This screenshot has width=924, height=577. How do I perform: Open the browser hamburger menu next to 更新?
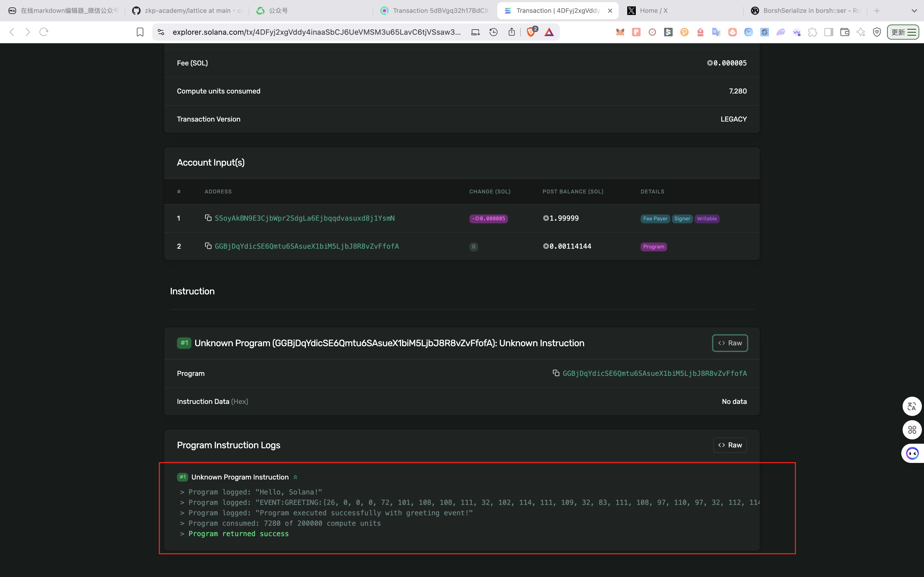click(x=912, y=32)
